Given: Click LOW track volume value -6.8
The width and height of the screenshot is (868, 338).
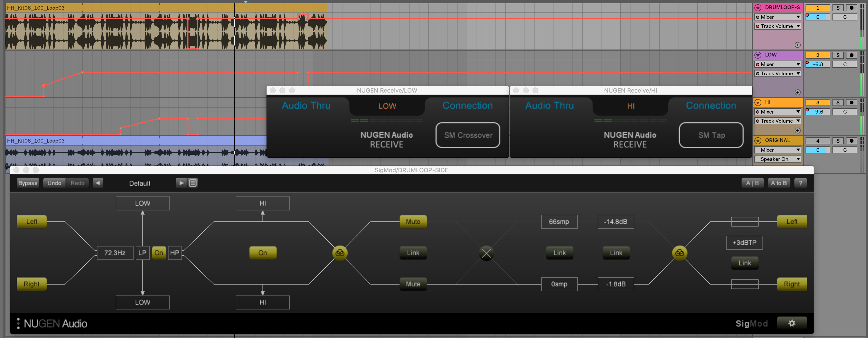Looking at the screenshot, I should 817,64.
